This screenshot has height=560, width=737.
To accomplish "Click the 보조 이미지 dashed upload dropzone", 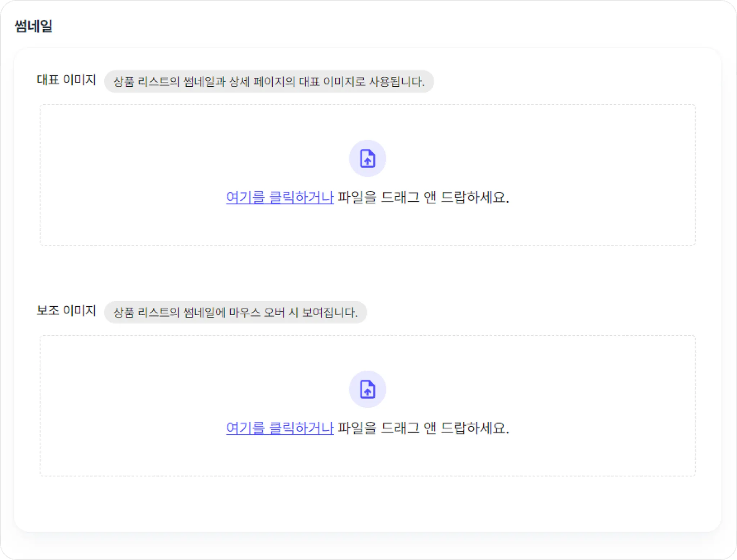I will 367,406.
